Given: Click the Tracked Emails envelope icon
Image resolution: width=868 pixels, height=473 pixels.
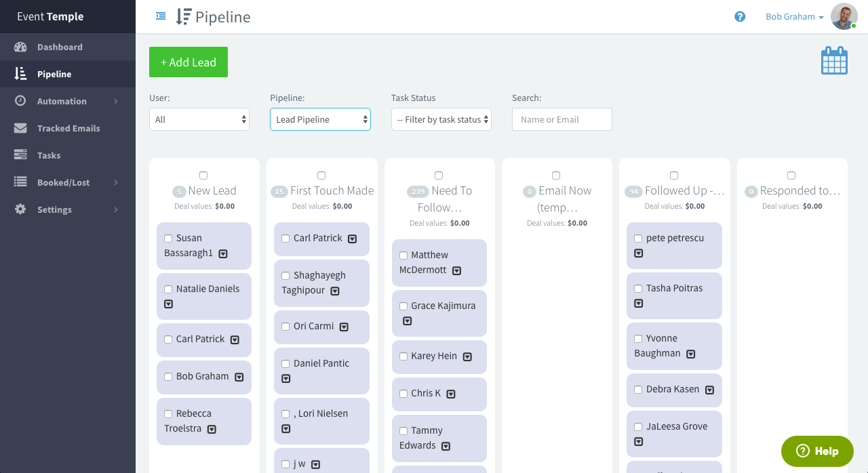Looking at the screenshot, I should click(20, 128).
